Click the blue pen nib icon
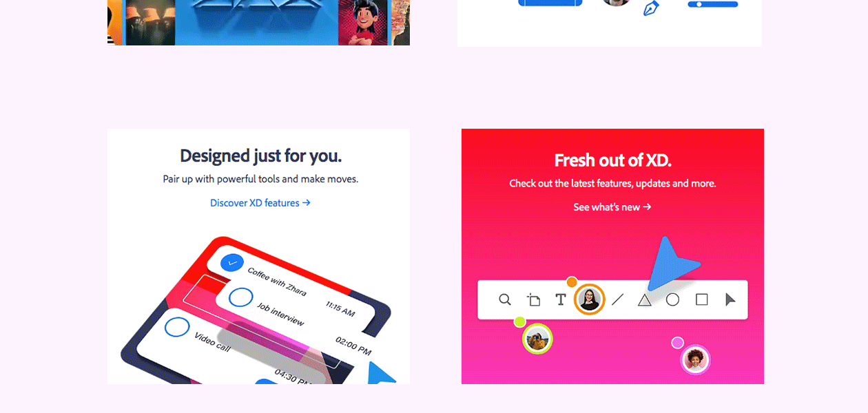 651,8
